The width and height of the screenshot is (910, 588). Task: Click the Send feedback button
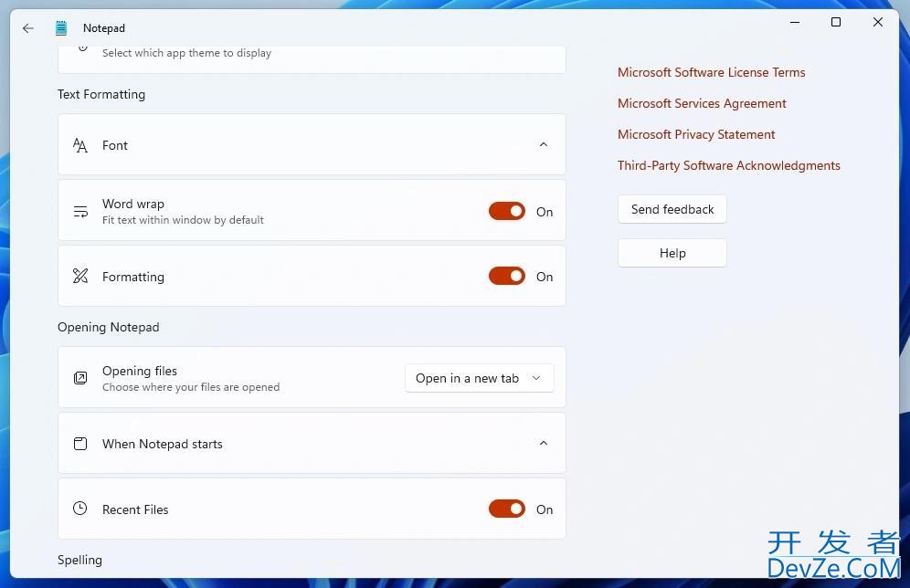click(x=672, y=209)
